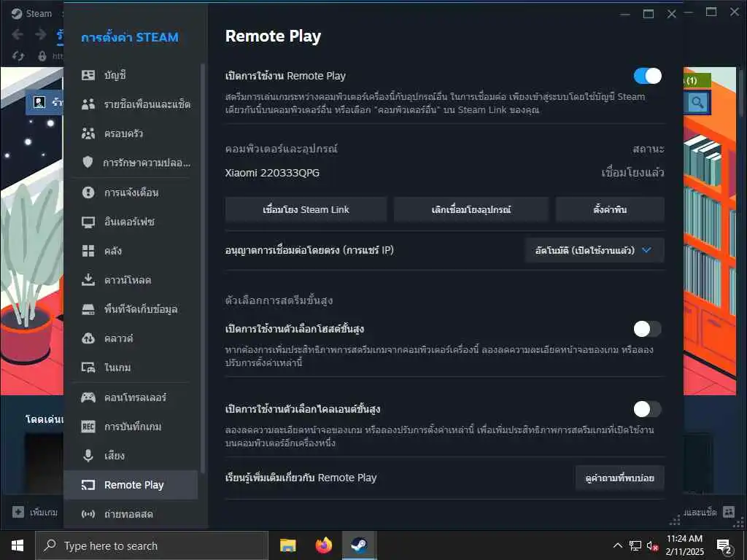Click the back arrow in Steam window
Viewport: 747px width, 560px height.
[x=18, y=34]
